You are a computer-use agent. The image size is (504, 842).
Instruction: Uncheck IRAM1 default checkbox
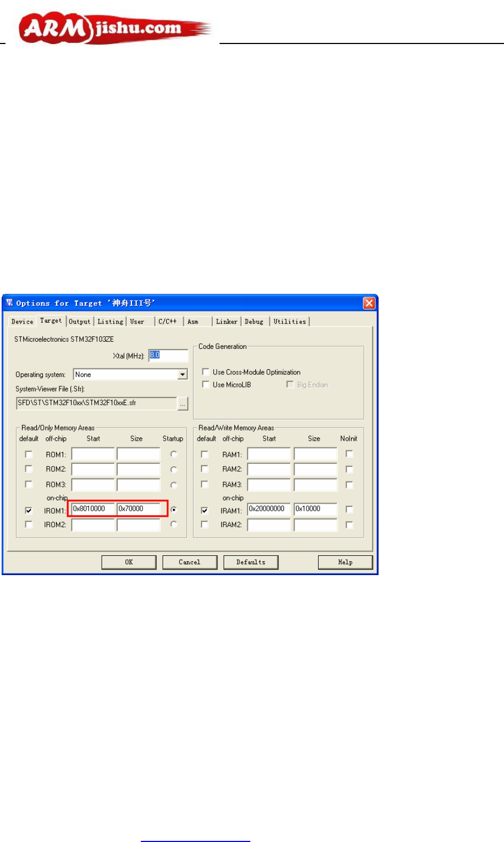click(205, 511)
